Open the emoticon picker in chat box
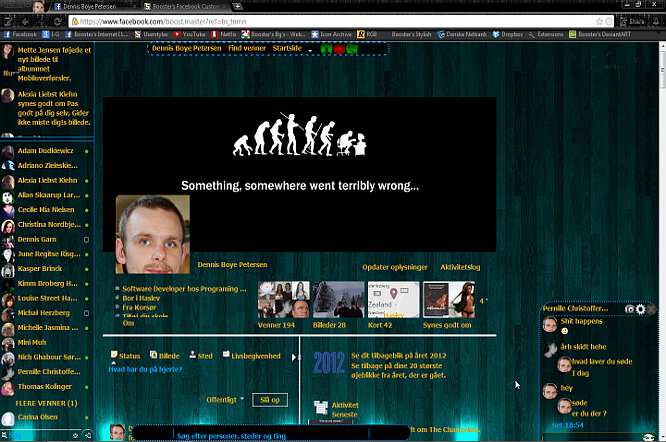Screen dimensions: 666x442 (648, 437)
